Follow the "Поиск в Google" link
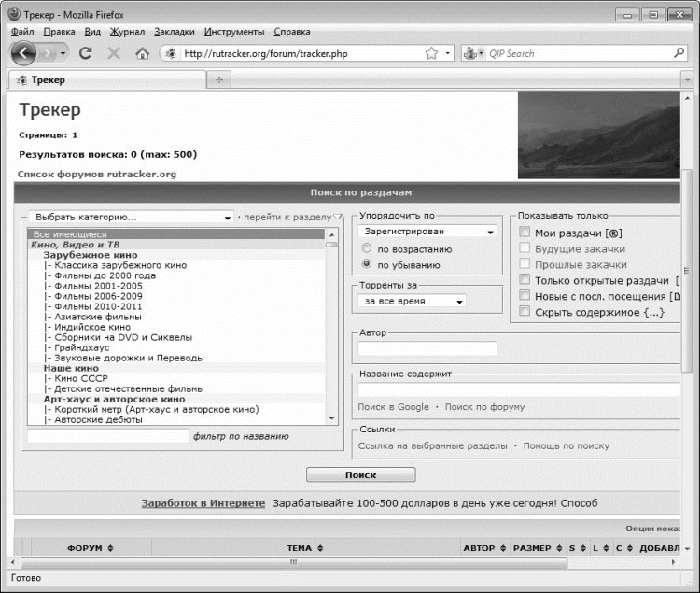 pos(393,407)
